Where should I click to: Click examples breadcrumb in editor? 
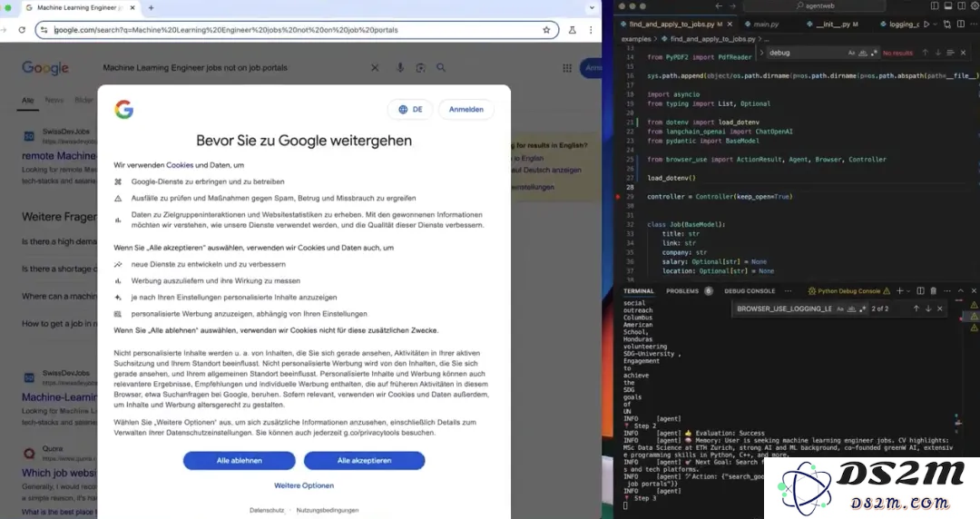(635, 39)
